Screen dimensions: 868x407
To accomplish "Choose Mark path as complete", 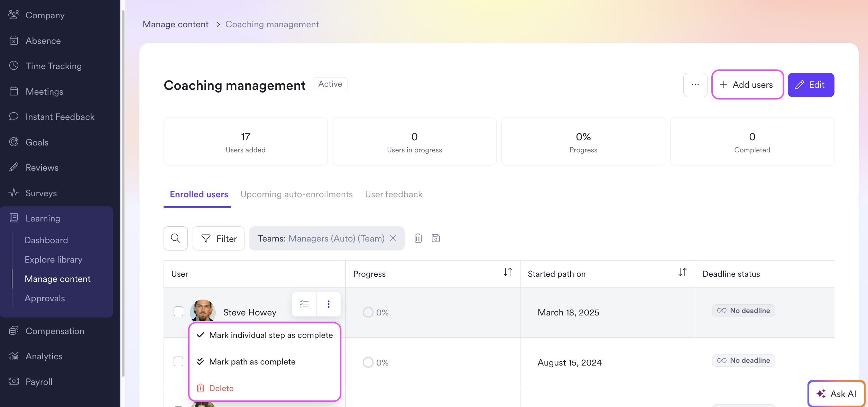I will (252, 362).
